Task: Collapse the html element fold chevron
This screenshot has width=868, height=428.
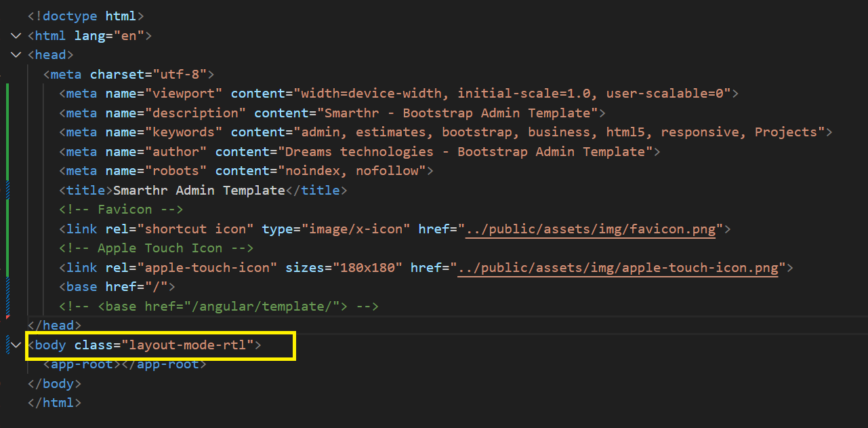Action: (x=16, y=35)
